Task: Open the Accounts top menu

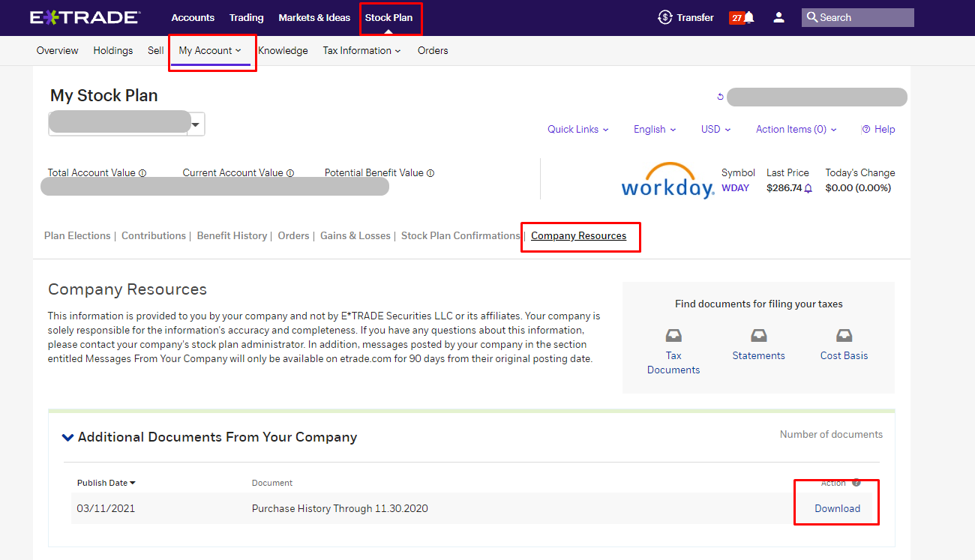Action: 193,17
